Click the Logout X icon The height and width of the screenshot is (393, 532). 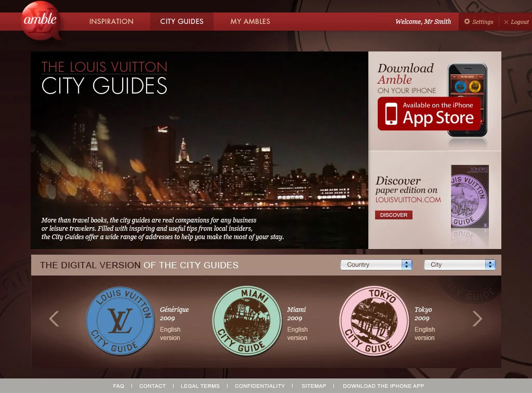506,22
